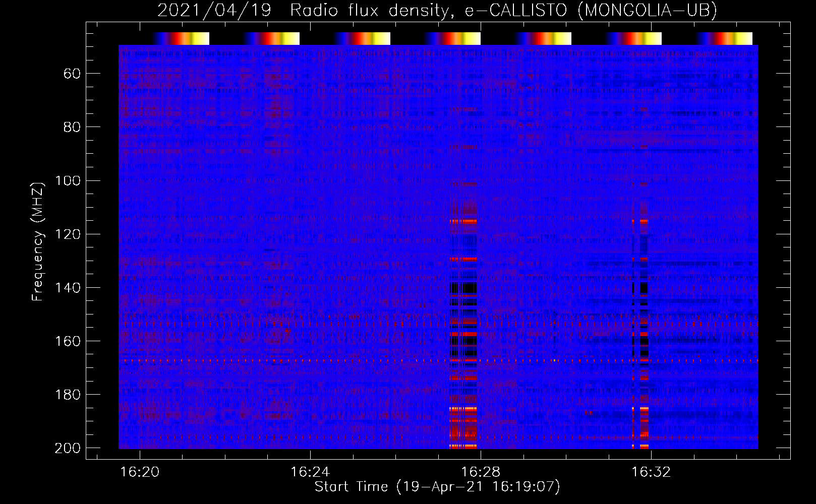The height and width of the screenshot is (504, 816).
Task: Click the 'Frequency (MHZ)' y-axis label
Action: (x=38, y=241)
